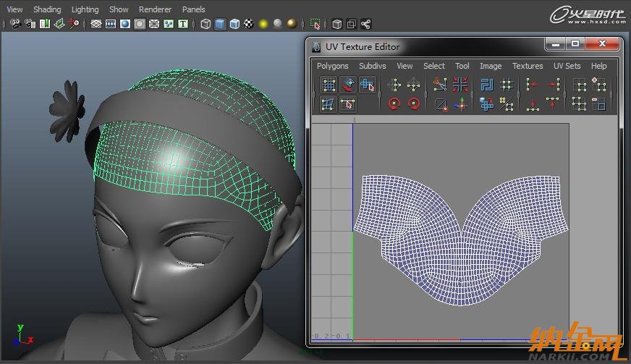The width and height of the screenshot is (631, 364).
Task: Enable wireframe on shaded cube icon
Action: point(234,24)
